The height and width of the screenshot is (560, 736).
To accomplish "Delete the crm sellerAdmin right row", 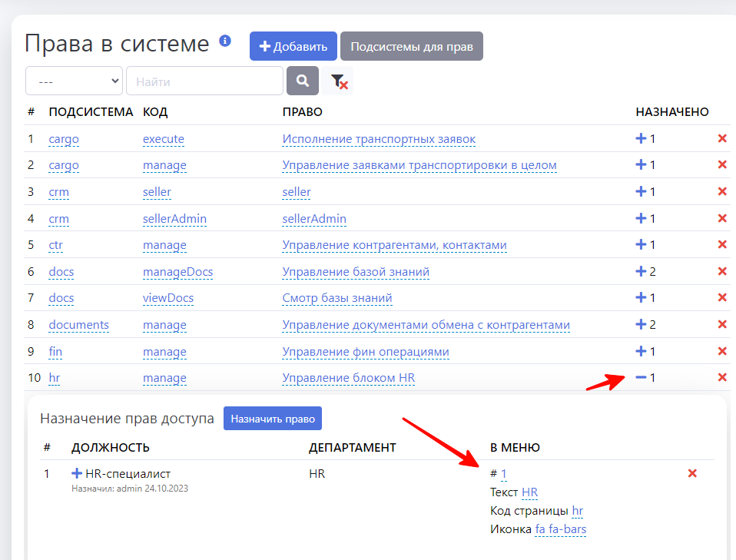I will [x=721, y=218].
